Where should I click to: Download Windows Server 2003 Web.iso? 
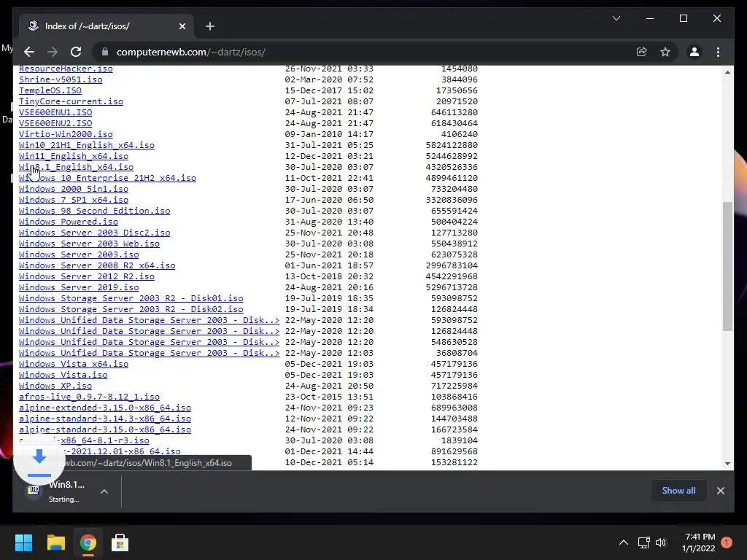(x=89, y=244)
